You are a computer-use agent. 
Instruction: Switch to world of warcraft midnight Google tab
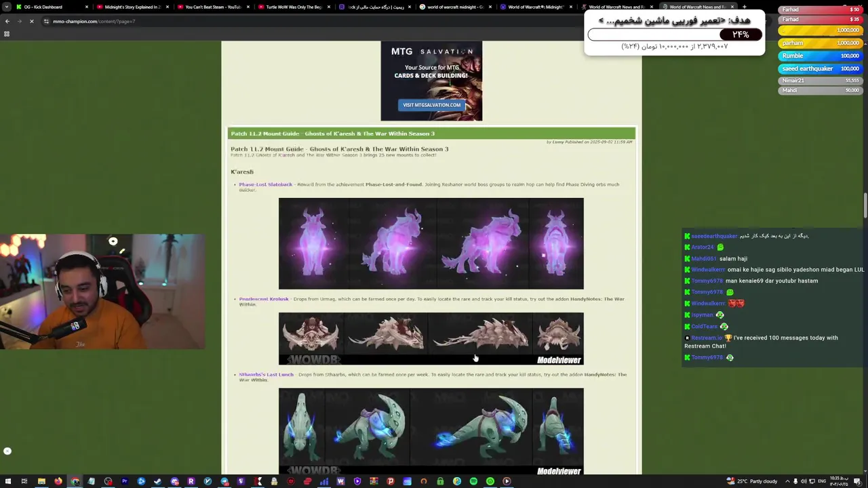(x=455, y=7)
